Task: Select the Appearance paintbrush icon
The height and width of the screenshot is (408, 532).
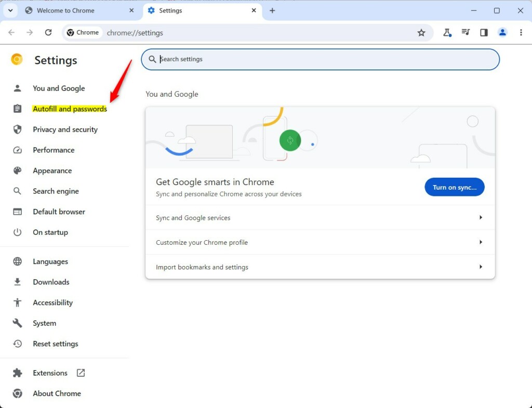Action: 17,170
